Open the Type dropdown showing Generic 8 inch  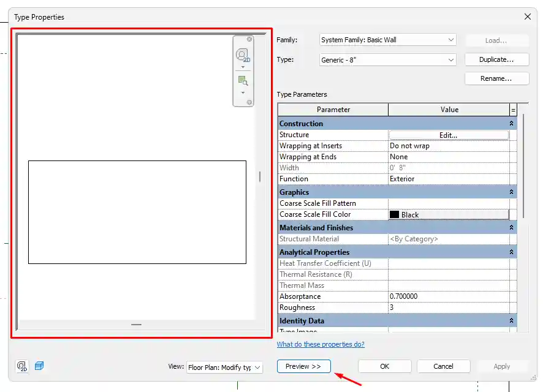452,60
